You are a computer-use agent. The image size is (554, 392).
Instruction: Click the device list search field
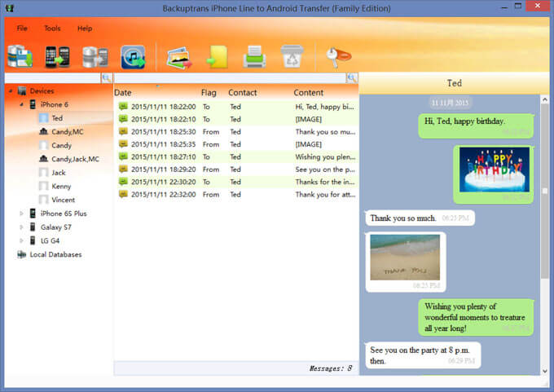(53, 77)
